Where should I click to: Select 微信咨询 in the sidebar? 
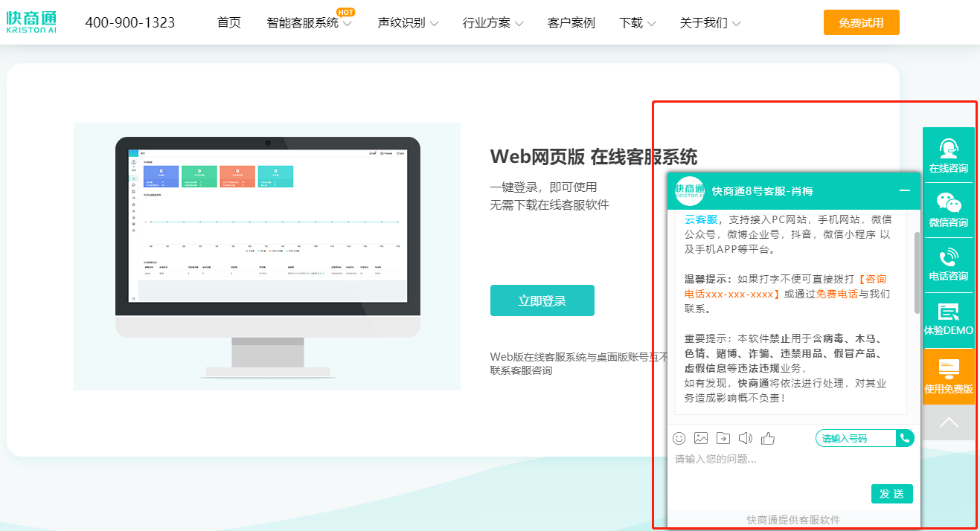948,210
